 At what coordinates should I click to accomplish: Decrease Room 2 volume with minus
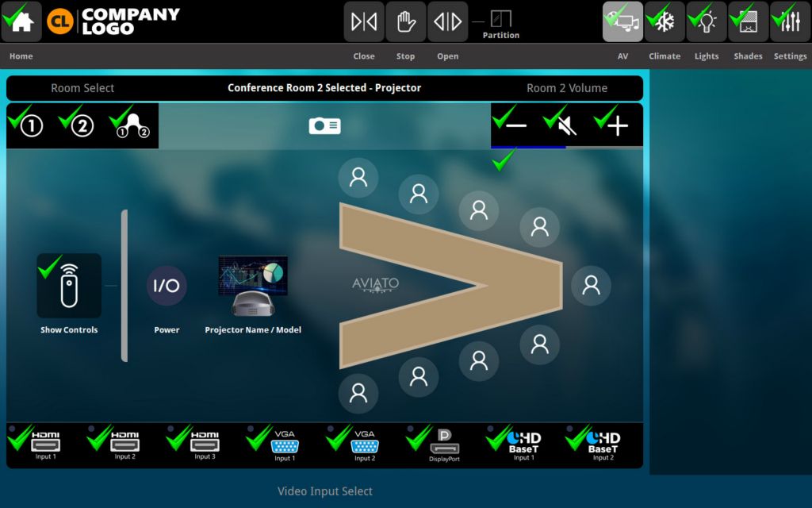coord(516,125)
